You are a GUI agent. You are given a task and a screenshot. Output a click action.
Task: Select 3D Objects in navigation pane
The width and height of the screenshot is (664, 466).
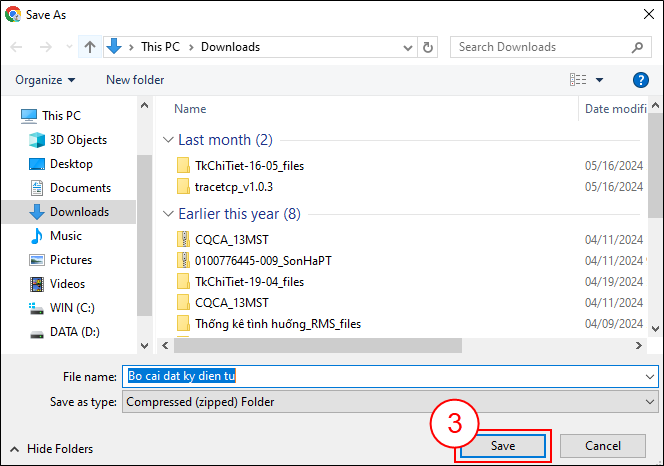click(78, 140)
